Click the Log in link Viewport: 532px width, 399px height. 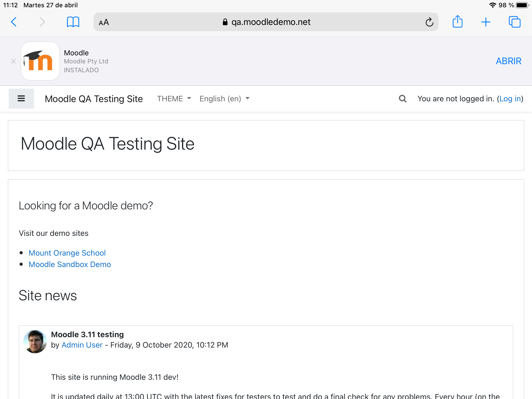tap(510, 99)
